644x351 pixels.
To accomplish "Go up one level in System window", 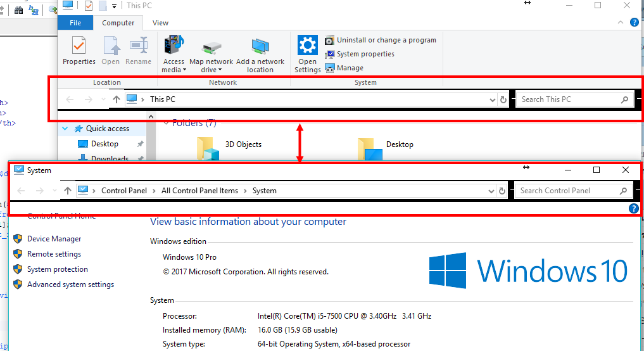I will [68, 191].
